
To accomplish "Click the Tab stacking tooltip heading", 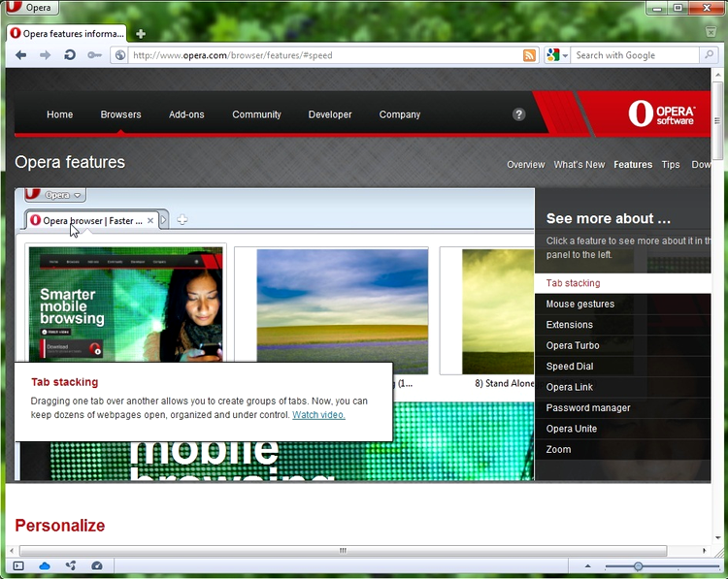I will (64, 382).
